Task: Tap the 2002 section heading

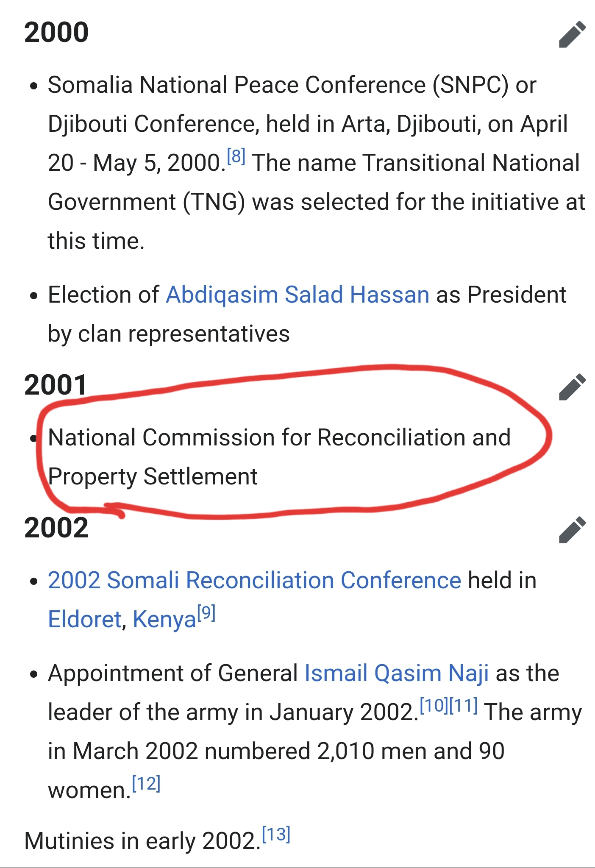Action: (56, 528)
